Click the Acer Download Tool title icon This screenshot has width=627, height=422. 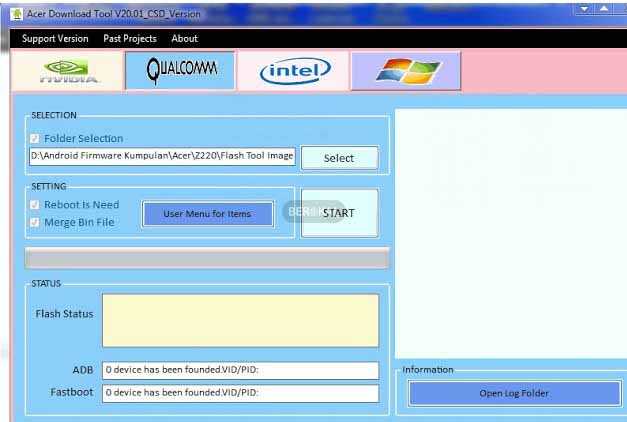(17, 14)
